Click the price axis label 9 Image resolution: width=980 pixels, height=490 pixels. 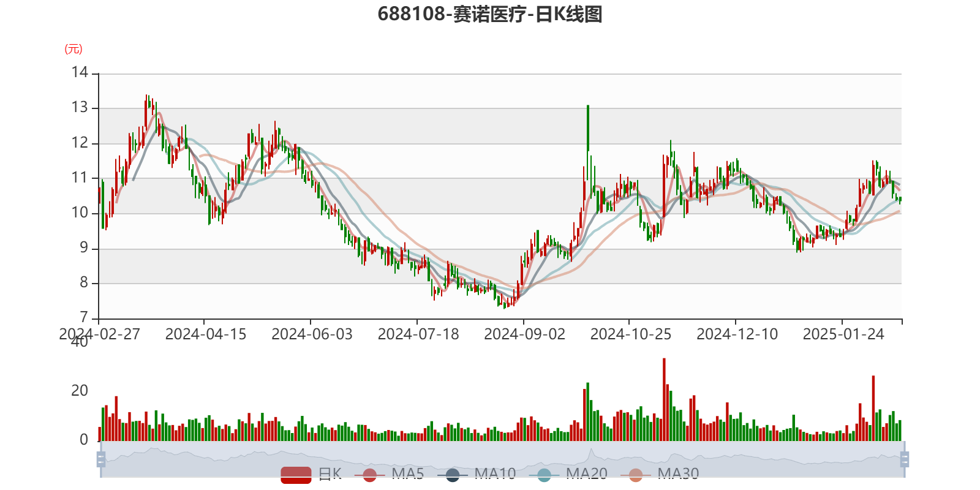coord(84,248)
